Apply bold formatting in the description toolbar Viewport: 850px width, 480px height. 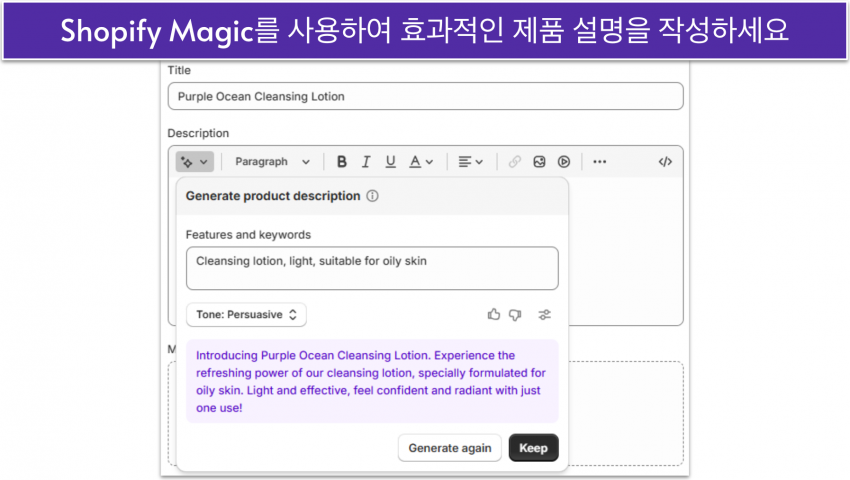[341, 161]
